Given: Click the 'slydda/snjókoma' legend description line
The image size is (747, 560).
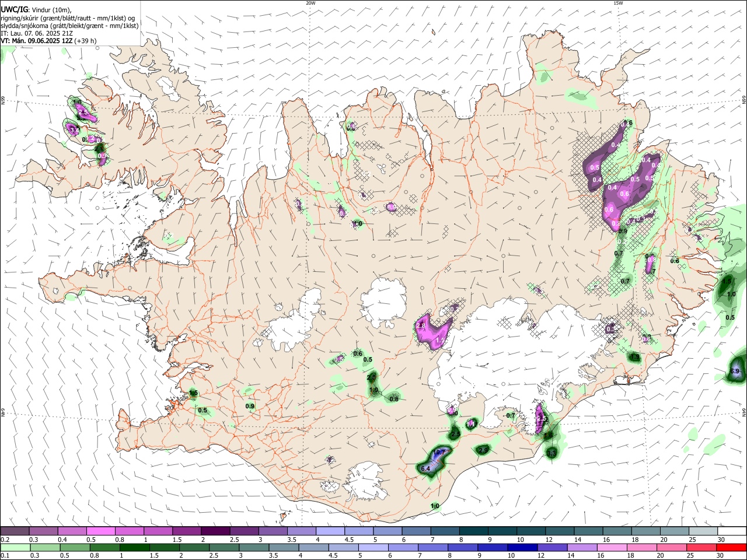Looking at the screenshot, I should [69, 25].
